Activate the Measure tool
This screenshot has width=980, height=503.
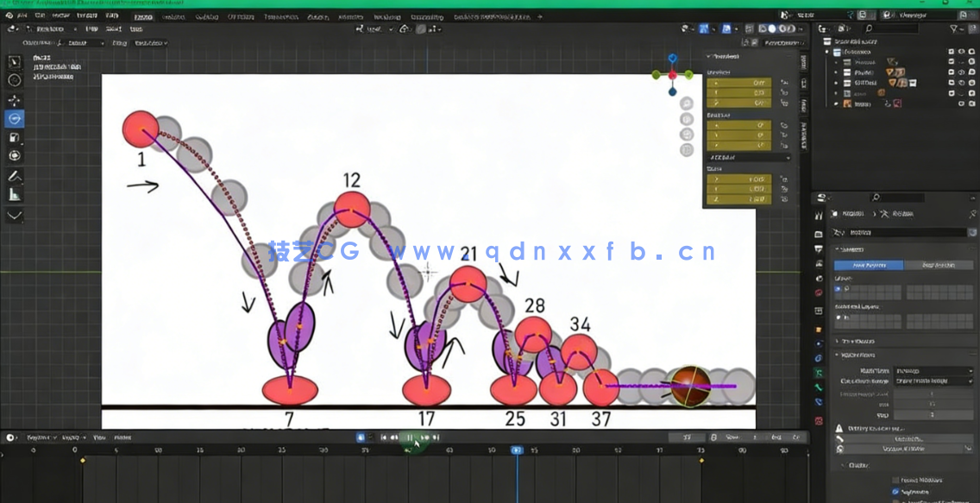click(x=14, y=194)
